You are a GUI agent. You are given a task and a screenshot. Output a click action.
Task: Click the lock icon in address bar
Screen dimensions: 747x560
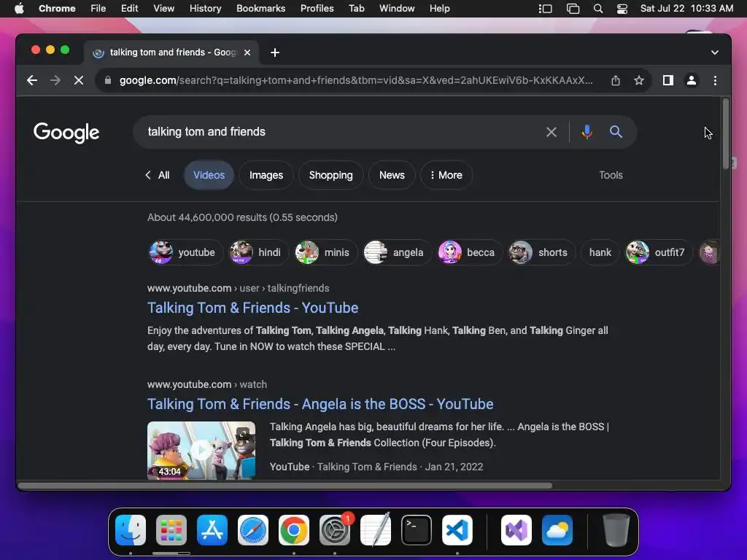[x=108, y=80]
